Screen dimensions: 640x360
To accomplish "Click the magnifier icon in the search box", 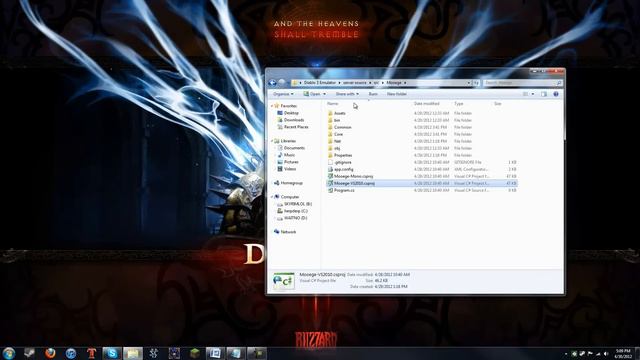I will pos(559,83).
